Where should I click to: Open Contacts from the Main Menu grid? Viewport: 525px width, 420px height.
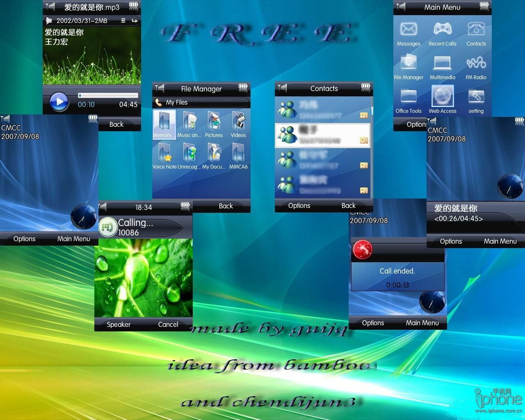[476, 34]
